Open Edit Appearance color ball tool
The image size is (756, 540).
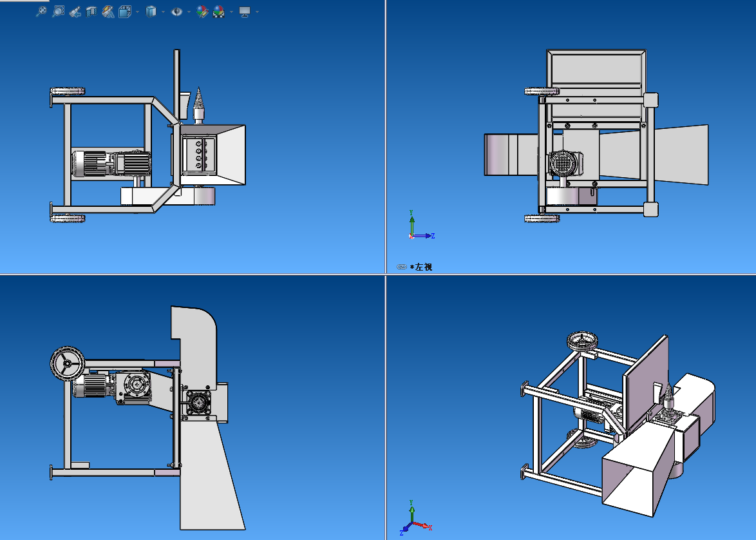coord(202,12)
